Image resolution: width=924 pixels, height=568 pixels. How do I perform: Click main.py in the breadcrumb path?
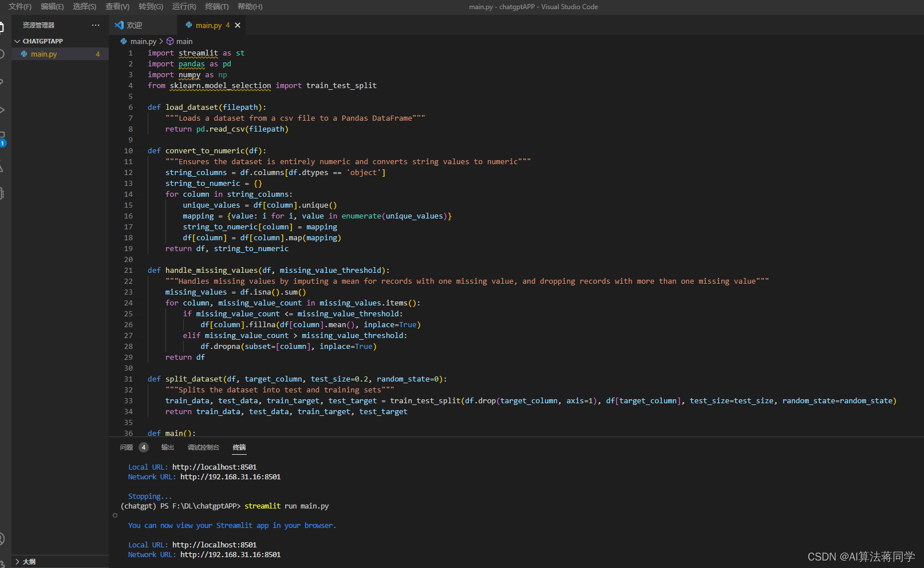[x=143, y=42]
